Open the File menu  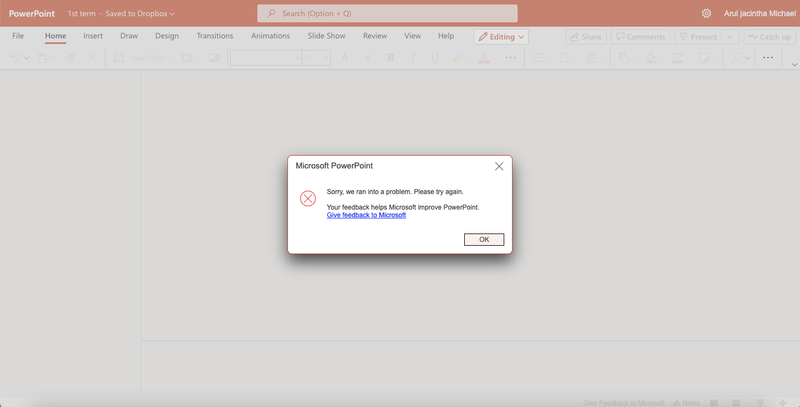18,36
